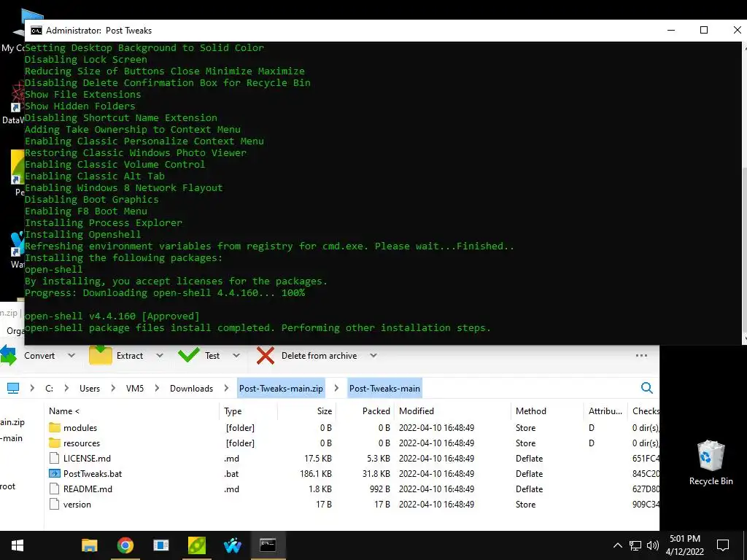Click the Convert toolbar icon
The image size is (747, 560).
pos(8,356)
